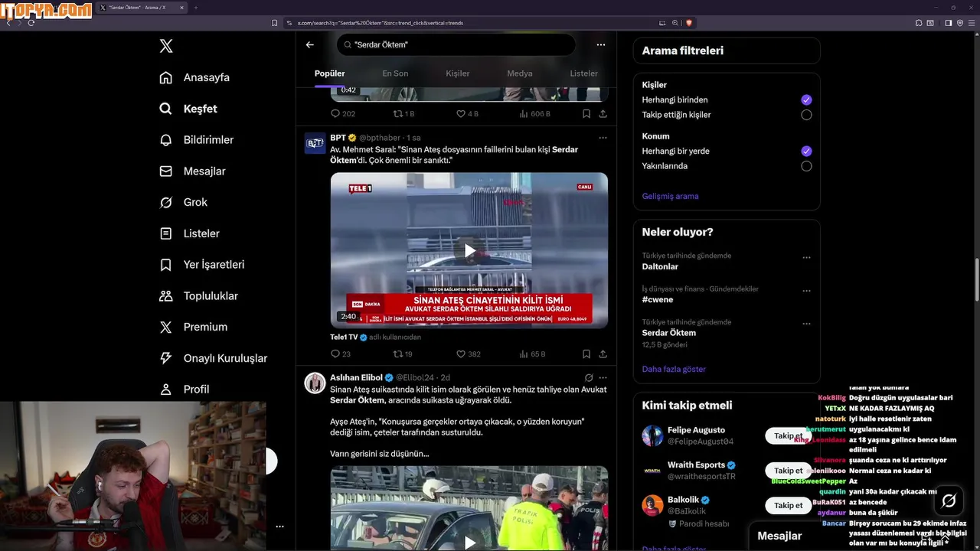The width and height of the screenshot is (980, 551).
Task: Open Listeler from the sidebar
Action: (x=189, y=233)
